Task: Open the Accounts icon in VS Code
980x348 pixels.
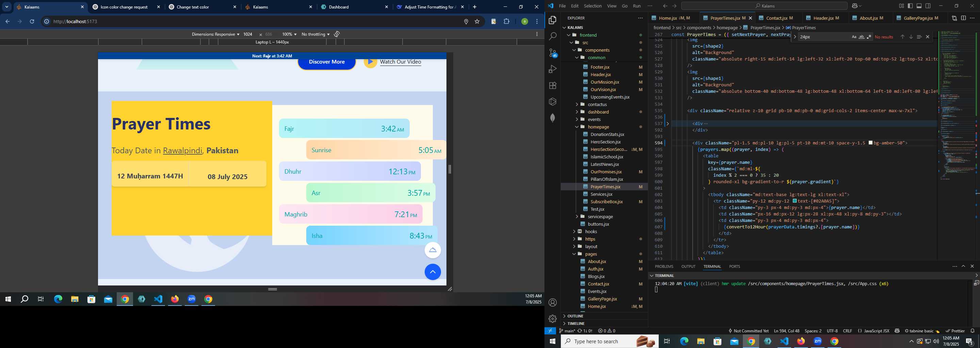Action: click(553, 302)
